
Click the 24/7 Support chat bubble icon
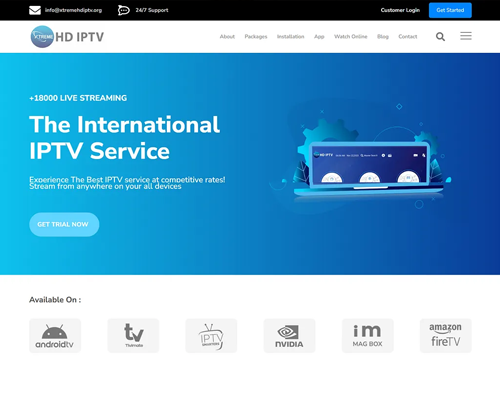(123, 10)
